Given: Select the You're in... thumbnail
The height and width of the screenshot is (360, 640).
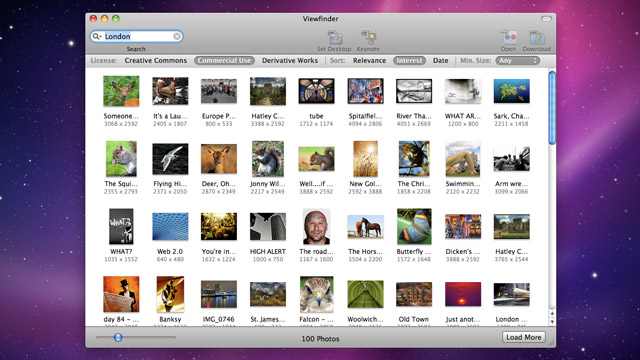Looking at the screenshot, I should (219, 227).
